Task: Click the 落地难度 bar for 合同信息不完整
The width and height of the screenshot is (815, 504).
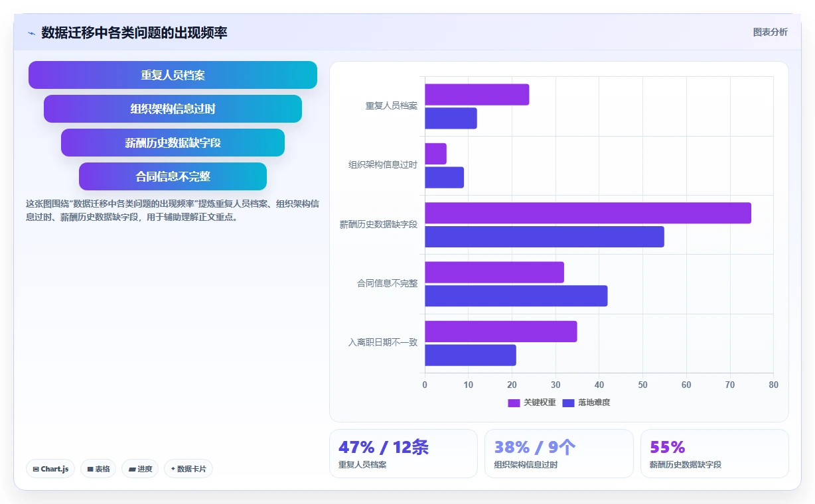Action: 516,296
